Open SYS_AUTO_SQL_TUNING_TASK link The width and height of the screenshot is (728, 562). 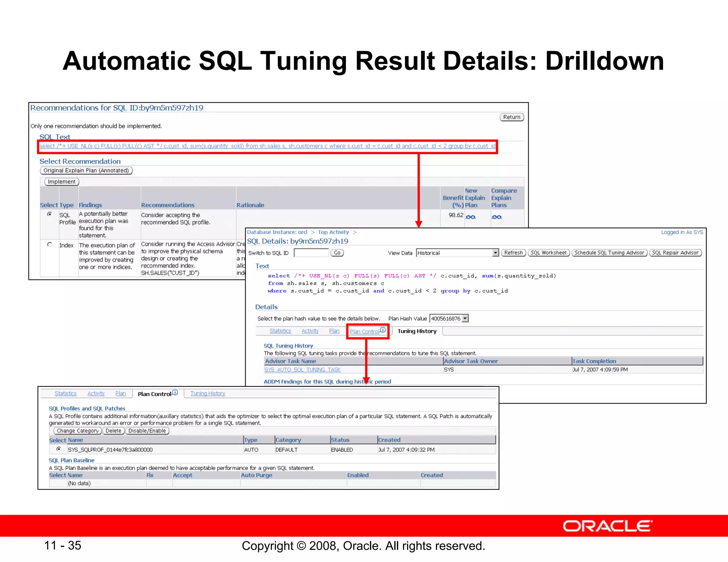coord(303,370)
